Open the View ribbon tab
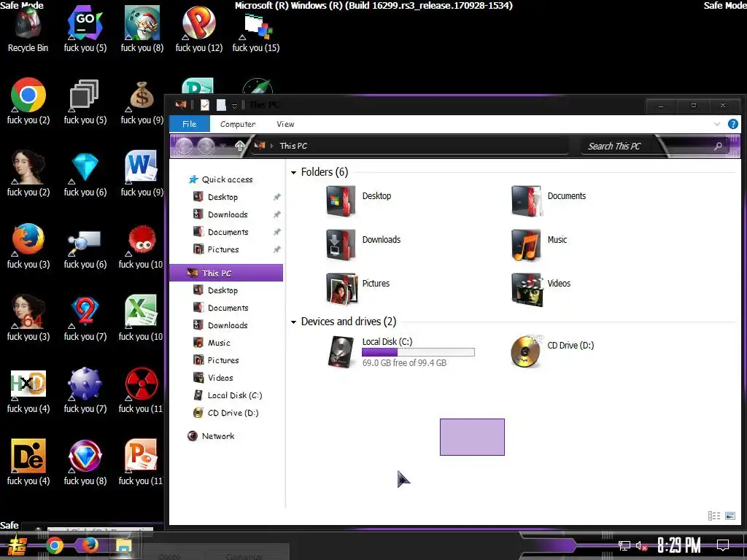This screenshot has height=560, width=747. 285,124
